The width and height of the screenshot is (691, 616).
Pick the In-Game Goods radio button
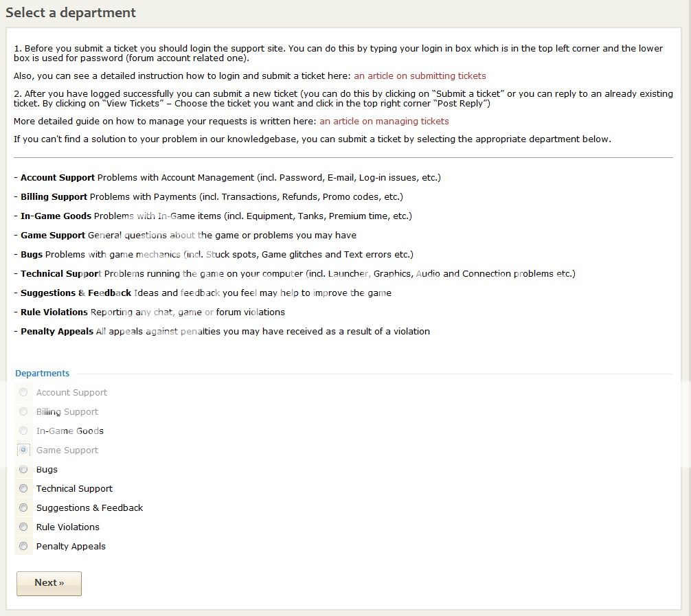click(24, 431)
